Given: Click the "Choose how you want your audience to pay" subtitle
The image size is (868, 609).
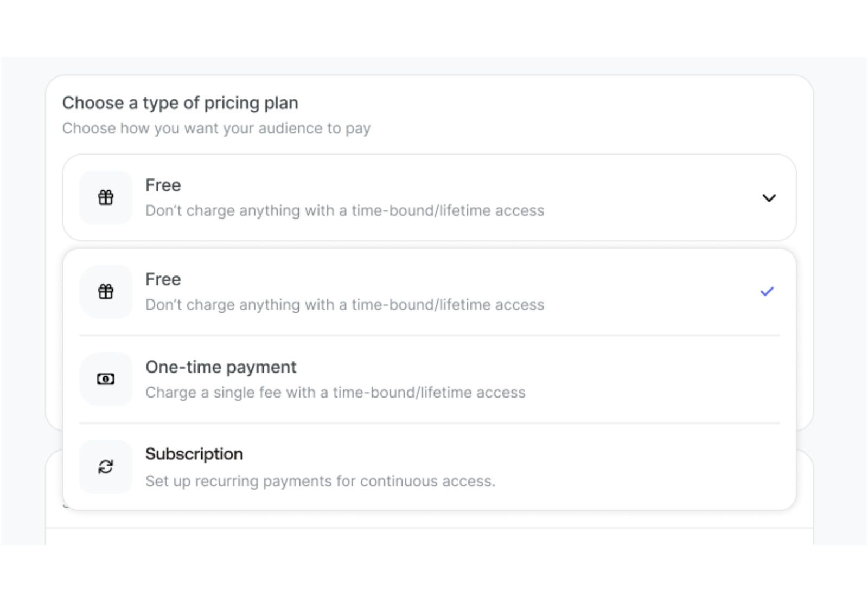Looking at the screenshot, I should click(x=216, y=129).
